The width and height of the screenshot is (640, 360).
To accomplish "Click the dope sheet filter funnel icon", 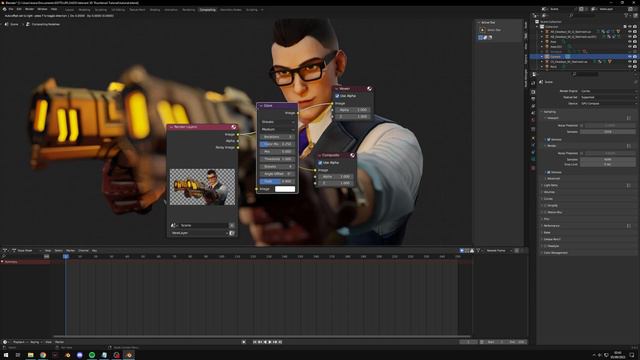I will pos(478,251).
